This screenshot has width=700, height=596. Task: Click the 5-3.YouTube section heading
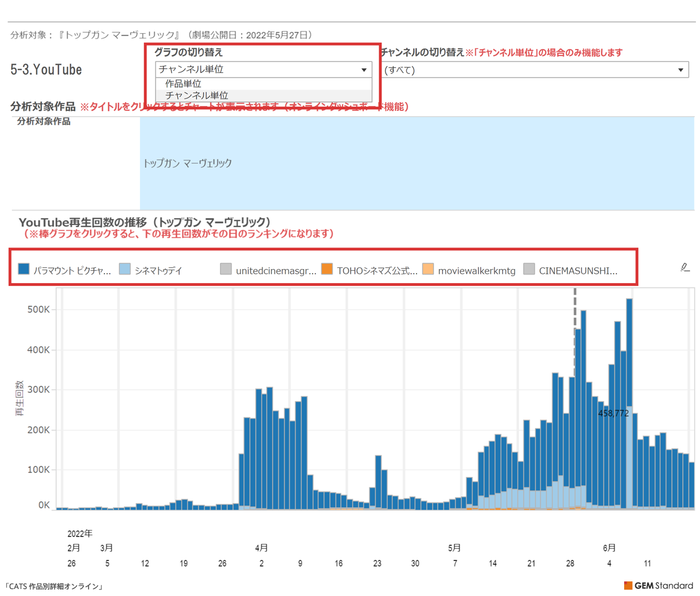click(46, 69)
